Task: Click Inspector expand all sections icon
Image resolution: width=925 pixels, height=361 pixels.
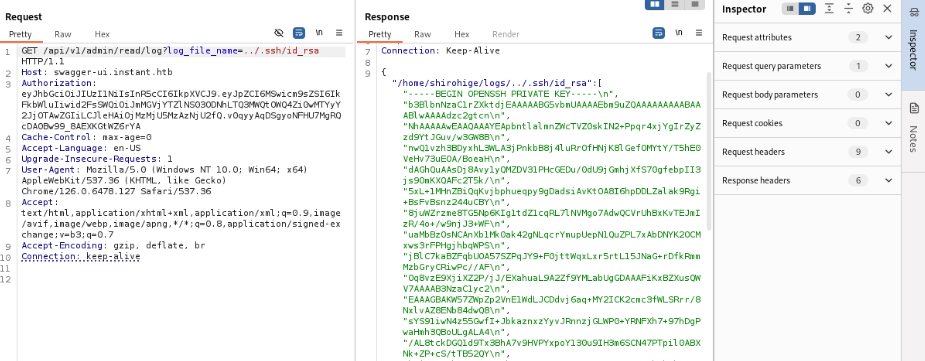Action: tap(829, 9)
